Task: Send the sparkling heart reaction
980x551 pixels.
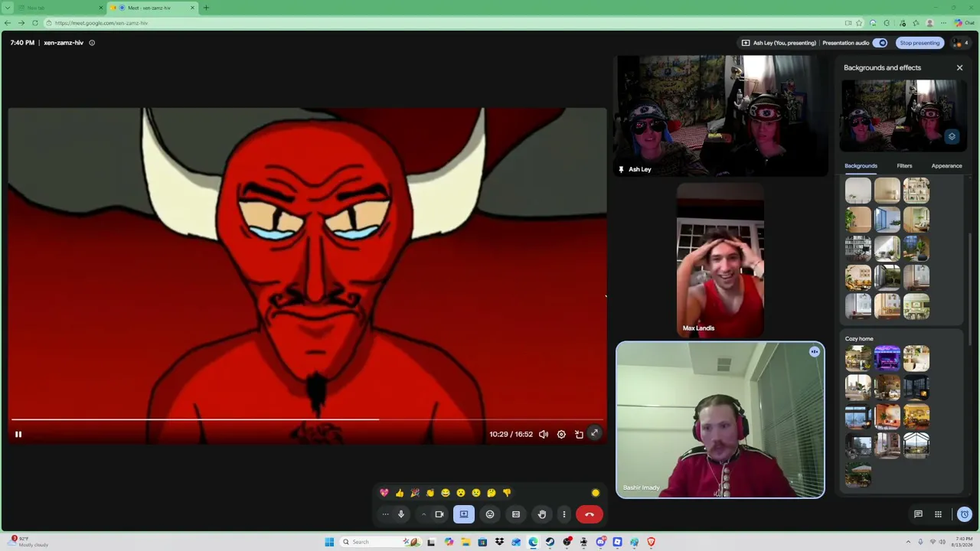Action: pos(384,493)
